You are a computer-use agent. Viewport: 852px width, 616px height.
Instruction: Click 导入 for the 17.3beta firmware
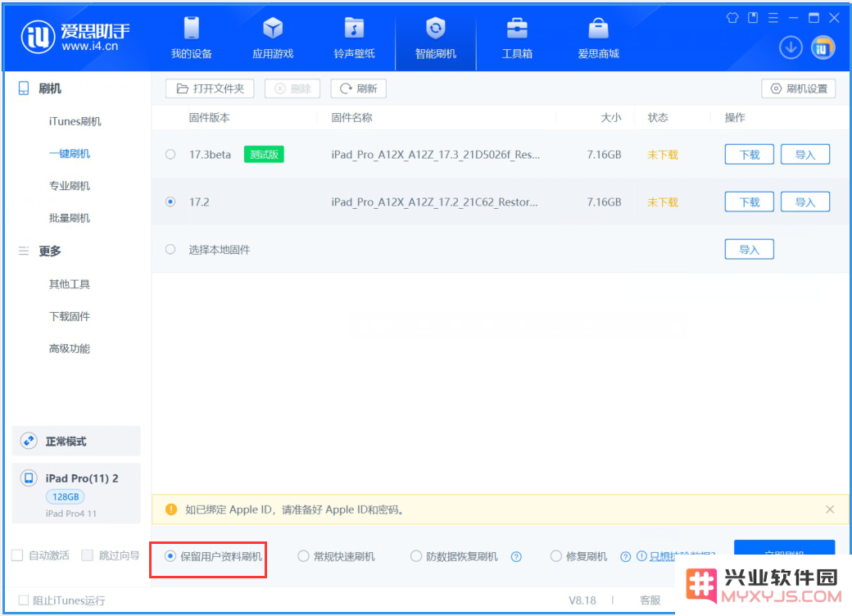click(x=805, y=154)
